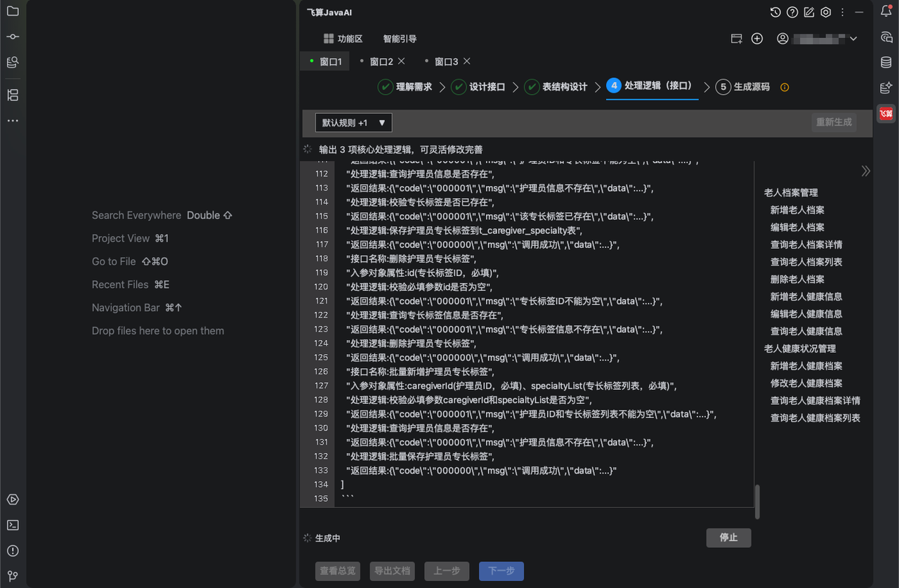This screenshot has width=899, height=588.
Task: Select 查询老人健康档案列表 in the outline
Action: 815,418
